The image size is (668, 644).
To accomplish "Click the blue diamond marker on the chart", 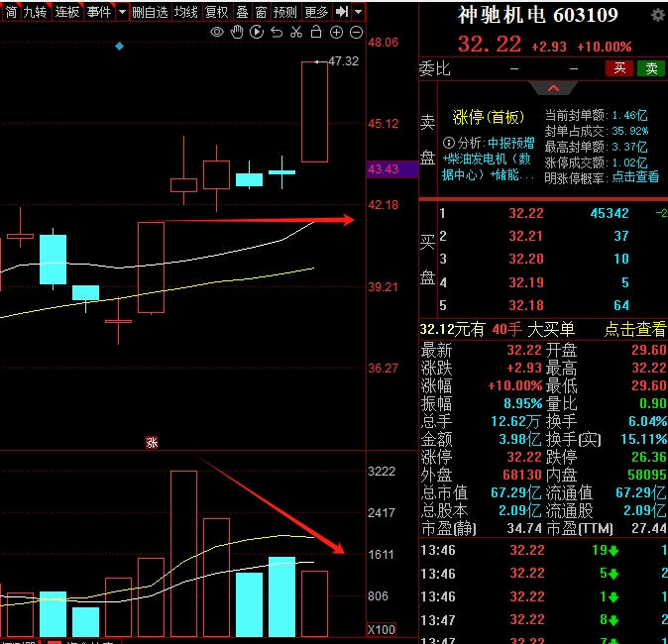I will (119, 46).
